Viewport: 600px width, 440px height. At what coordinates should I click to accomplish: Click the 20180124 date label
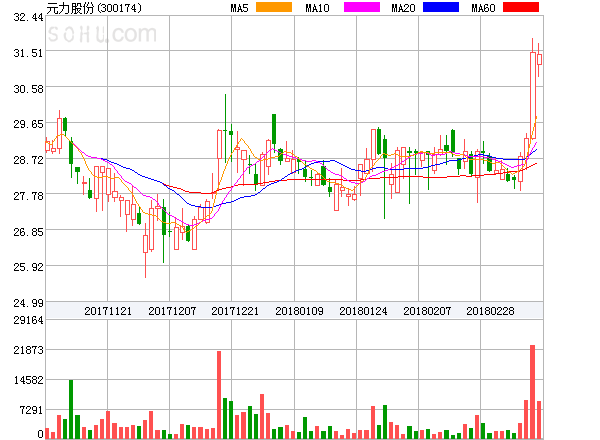click(363, 311)
